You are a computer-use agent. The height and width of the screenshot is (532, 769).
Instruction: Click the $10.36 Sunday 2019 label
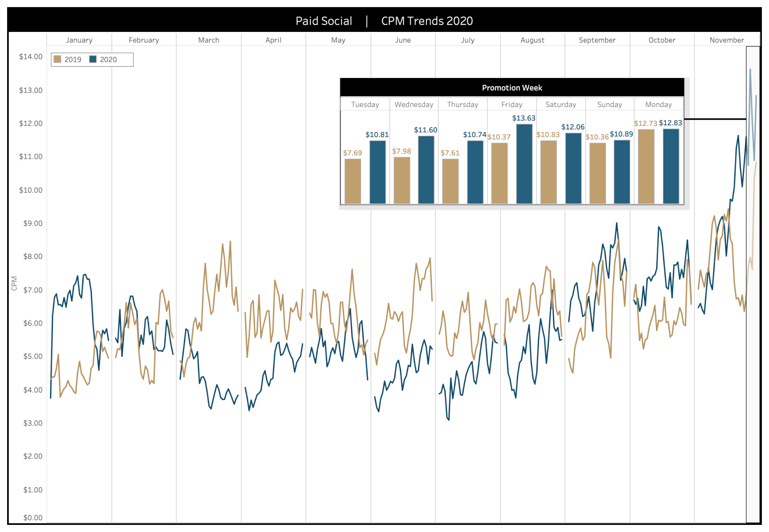tap(597, 137)
